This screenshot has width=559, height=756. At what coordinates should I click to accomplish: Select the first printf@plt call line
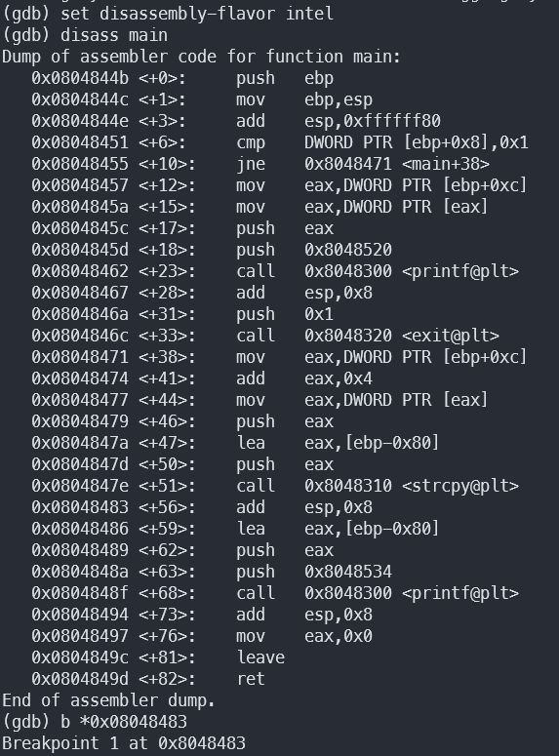[x=275, y=271]
